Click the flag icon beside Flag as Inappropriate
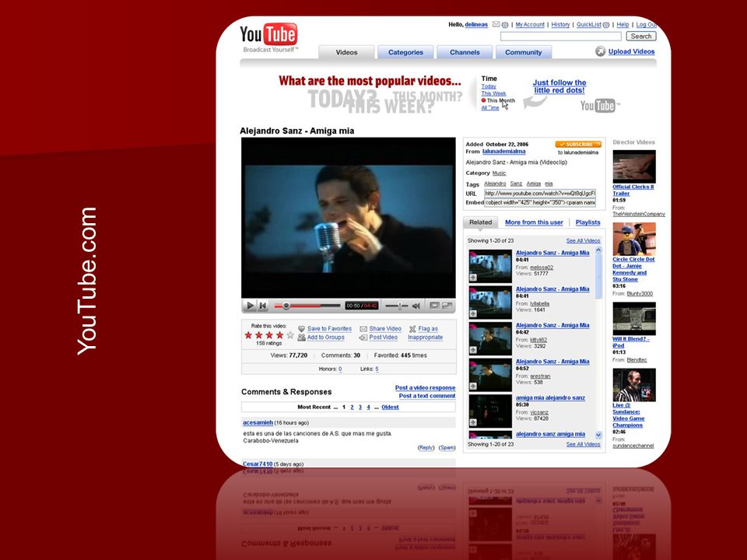 click(x=412, y=328)
